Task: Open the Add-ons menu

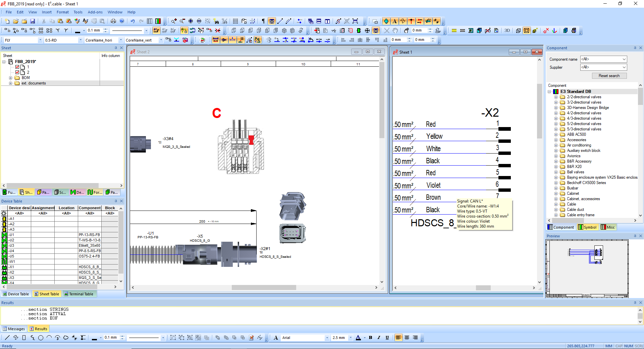Action: click(95, 12)
